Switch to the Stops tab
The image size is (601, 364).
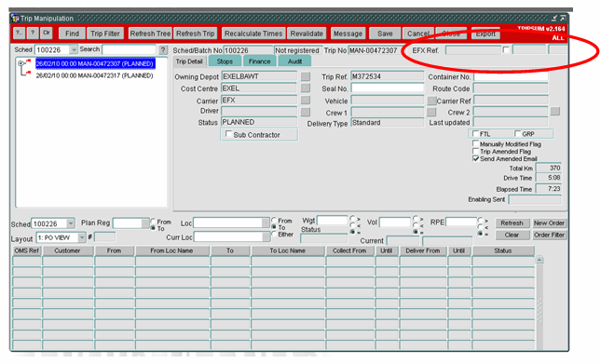click(225, 61)
